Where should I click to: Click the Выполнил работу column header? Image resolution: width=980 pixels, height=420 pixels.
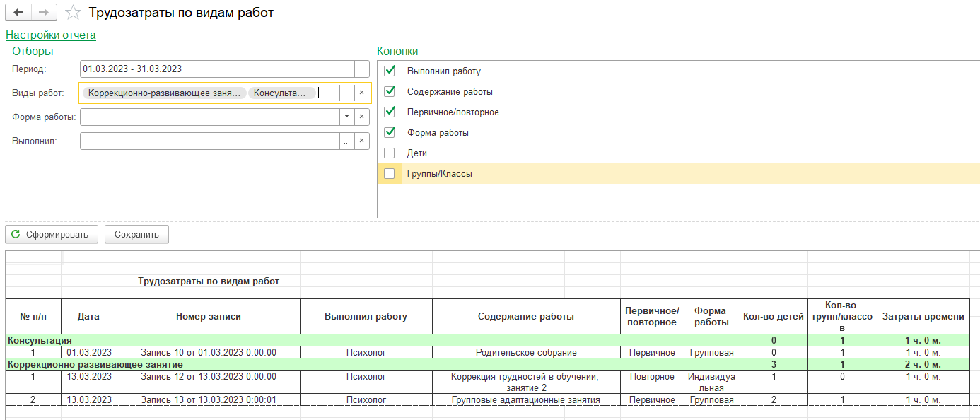[366, 316]
